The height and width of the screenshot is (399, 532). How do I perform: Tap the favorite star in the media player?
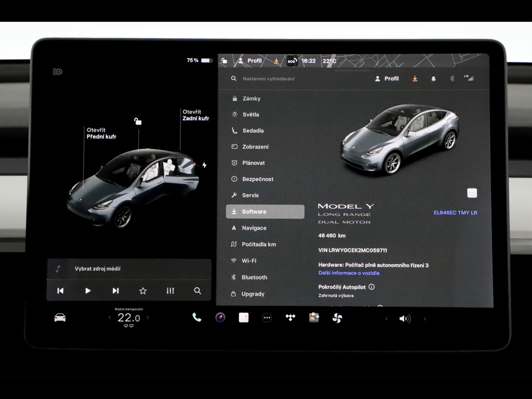coord(143,291)
